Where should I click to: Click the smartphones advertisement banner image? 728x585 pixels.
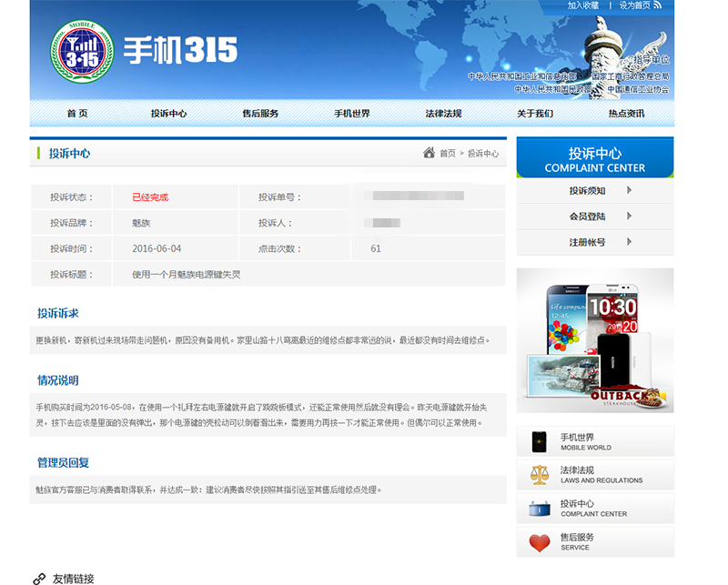point(595,340)
